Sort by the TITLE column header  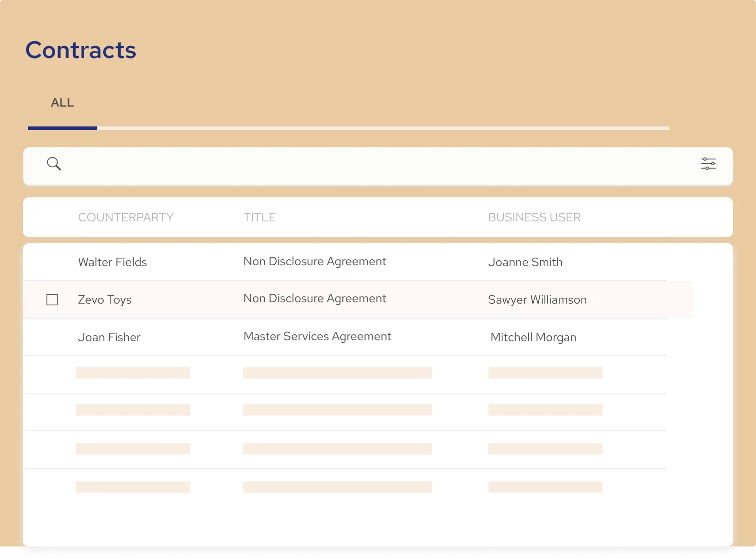259,217
